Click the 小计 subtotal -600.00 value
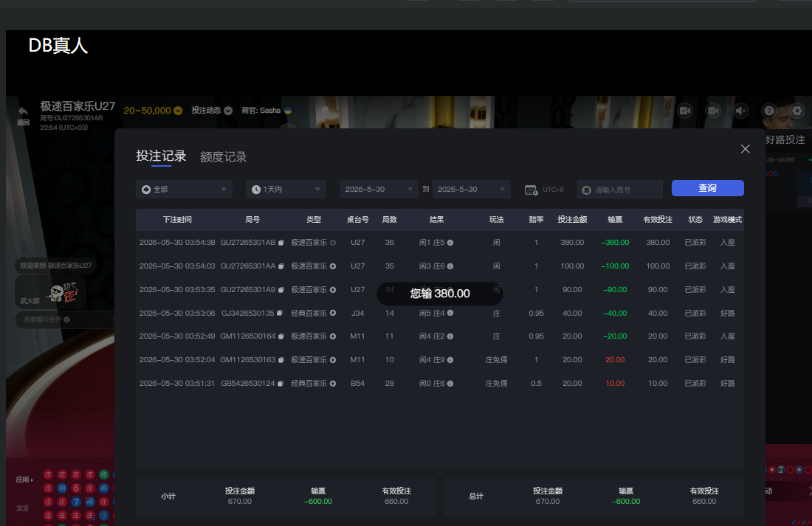This screenshot has width=812, height=526. (x=318, y=502)
